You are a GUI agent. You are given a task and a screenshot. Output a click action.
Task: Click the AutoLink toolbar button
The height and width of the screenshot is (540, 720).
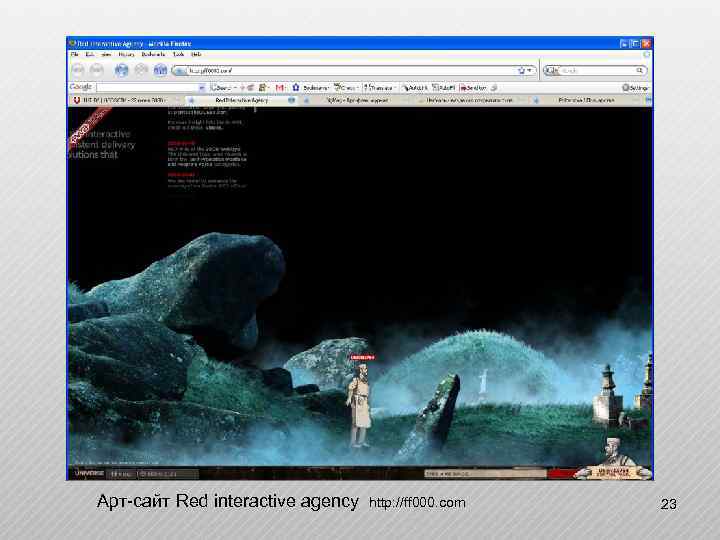click(x=415, y=87)
